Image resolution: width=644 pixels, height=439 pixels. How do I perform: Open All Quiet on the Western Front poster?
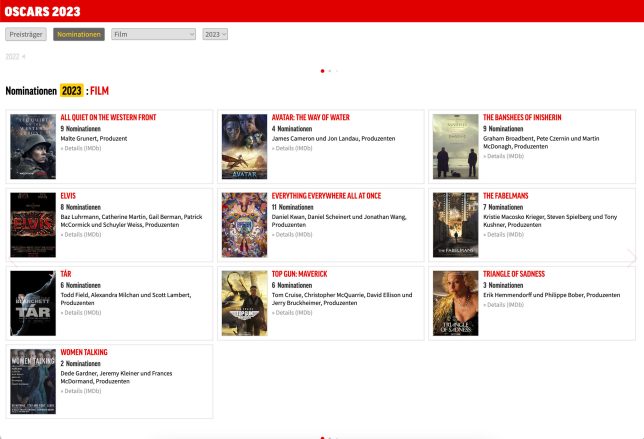pos(33,147)
